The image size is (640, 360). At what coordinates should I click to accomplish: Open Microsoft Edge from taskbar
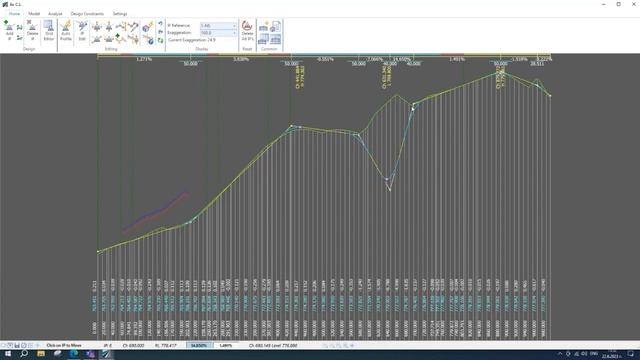[74, 354]
